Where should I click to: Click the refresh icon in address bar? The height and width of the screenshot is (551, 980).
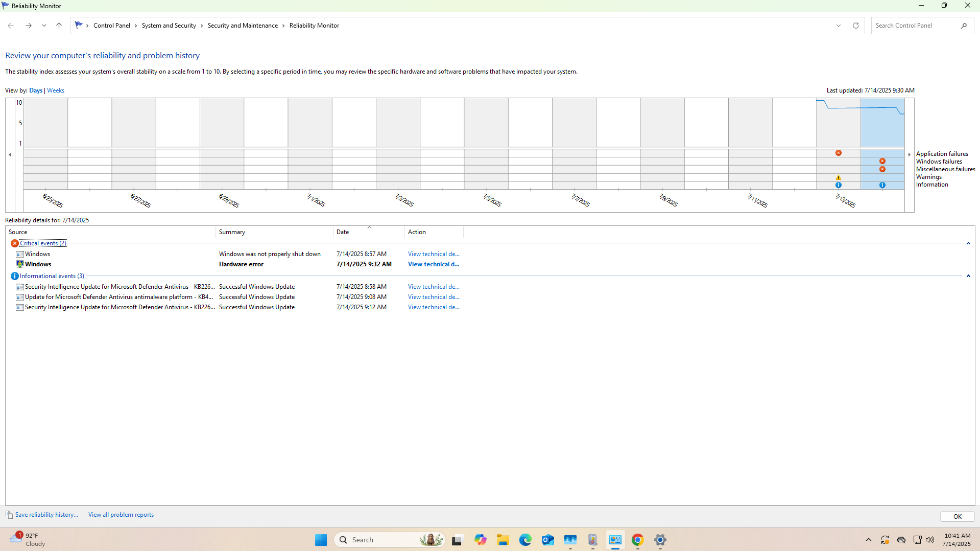pos(855,26)
